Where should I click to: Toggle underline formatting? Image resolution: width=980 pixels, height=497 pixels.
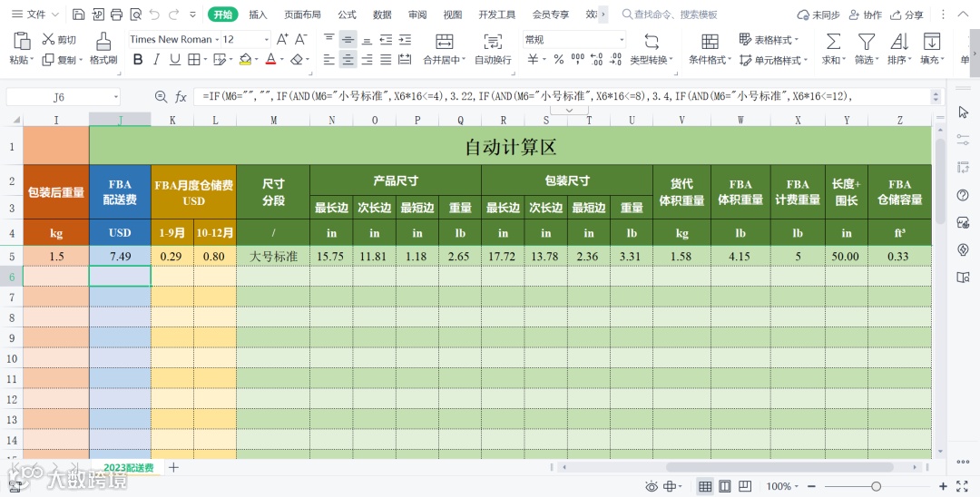pyautogui.click(x=175, y=59)
